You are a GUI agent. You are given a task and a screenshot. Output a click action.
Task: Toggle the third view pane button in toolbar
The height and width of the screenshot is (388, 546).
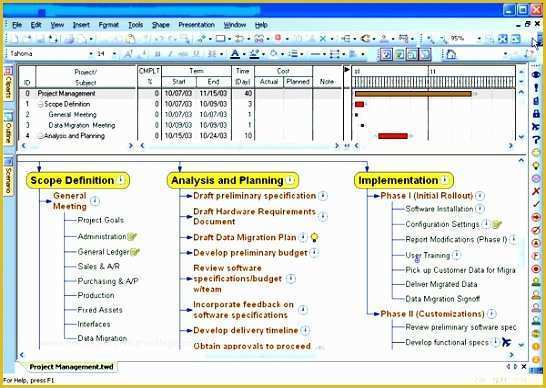412,54
